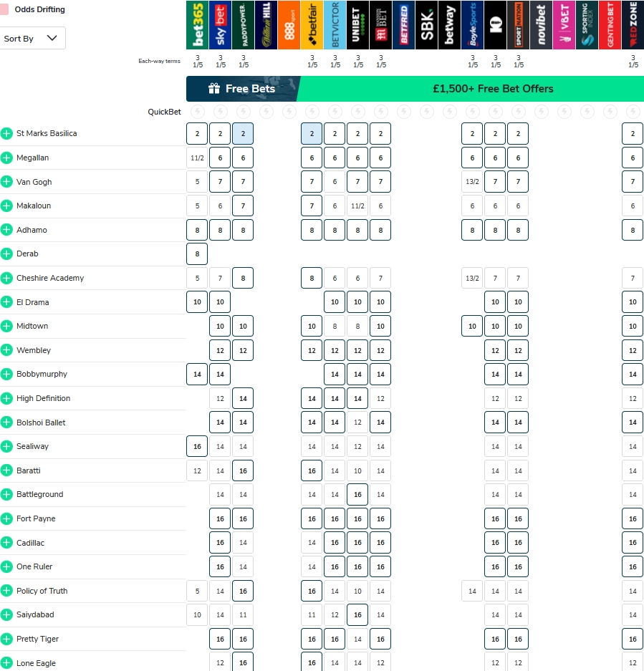Open the Sort By dropdown
The height and width of the screenshot is (671, 644).
coord(33,39)
